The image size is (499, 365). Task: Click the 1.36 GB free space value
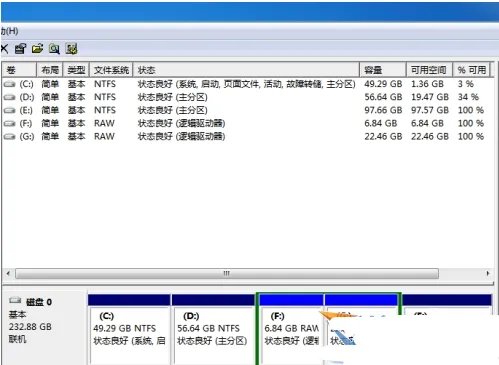click(427, 84)
